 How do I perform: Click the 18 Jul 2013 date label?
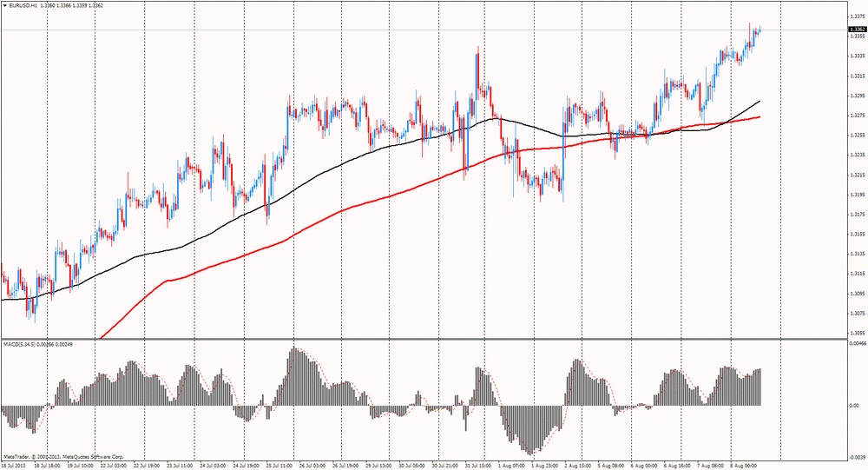pos(15,466)
